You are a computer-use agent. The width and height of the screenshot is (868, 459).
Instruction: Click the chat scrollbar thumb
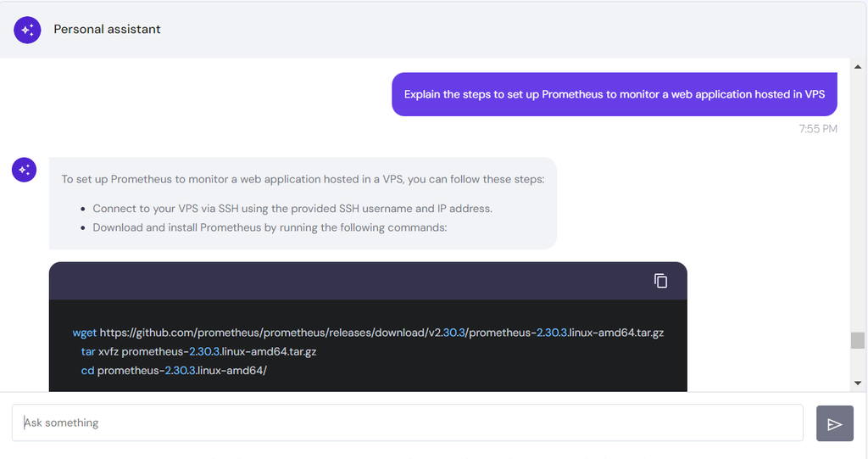point(858,340)
